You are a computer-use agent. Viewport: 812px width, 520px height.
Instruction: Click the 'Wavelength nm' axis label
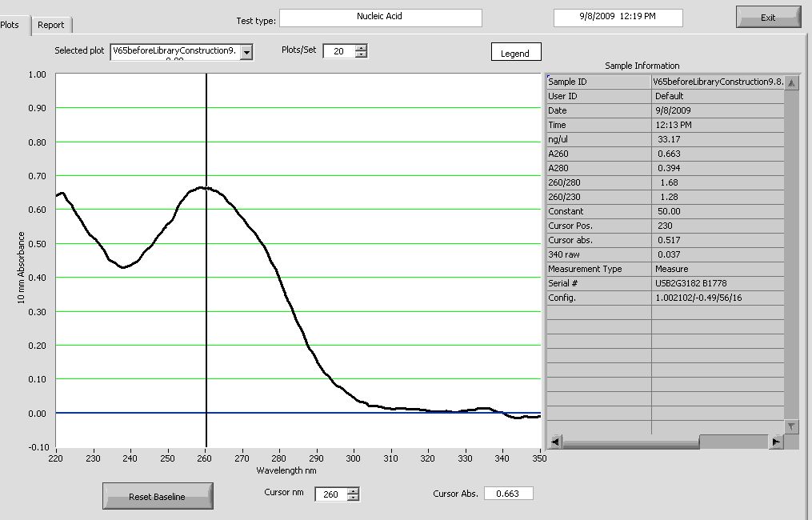pos(286,470)
